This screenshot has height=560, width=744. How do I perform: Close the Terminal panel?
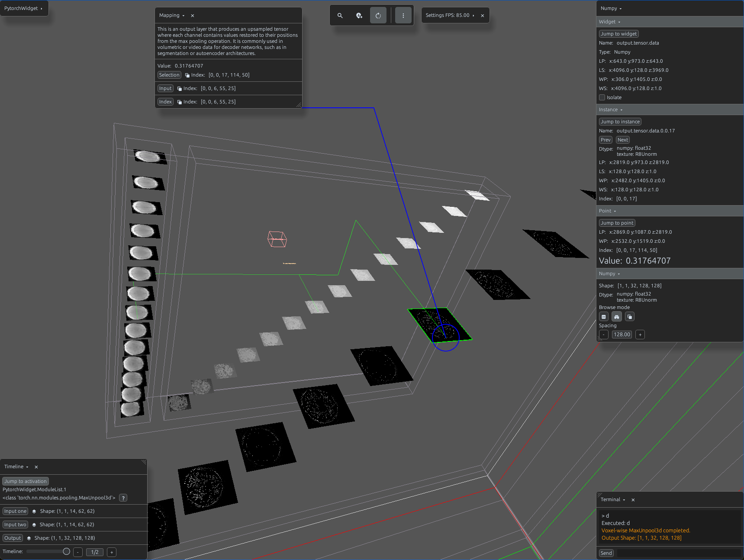[633, 500]
